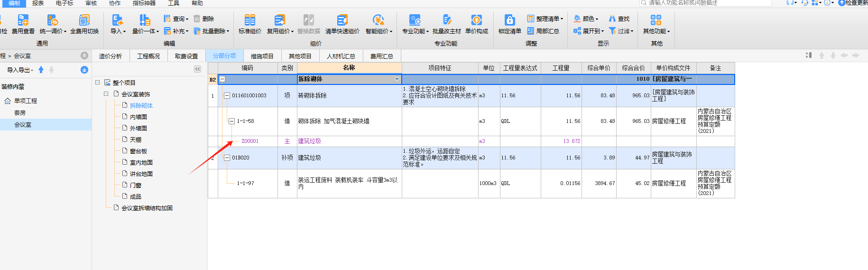Open the 拆除砌体 name cell dropdown arrow
This screenshot has width=868, height=270.
tap(397, 79)
